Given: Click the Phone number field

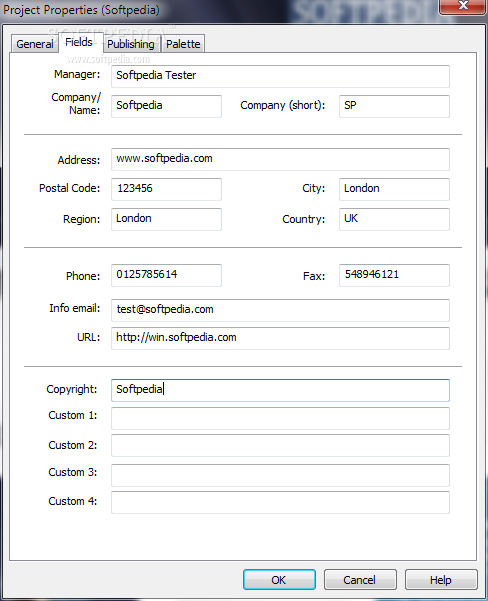Looking at the screenshot, I should click(x=166, y=275).
